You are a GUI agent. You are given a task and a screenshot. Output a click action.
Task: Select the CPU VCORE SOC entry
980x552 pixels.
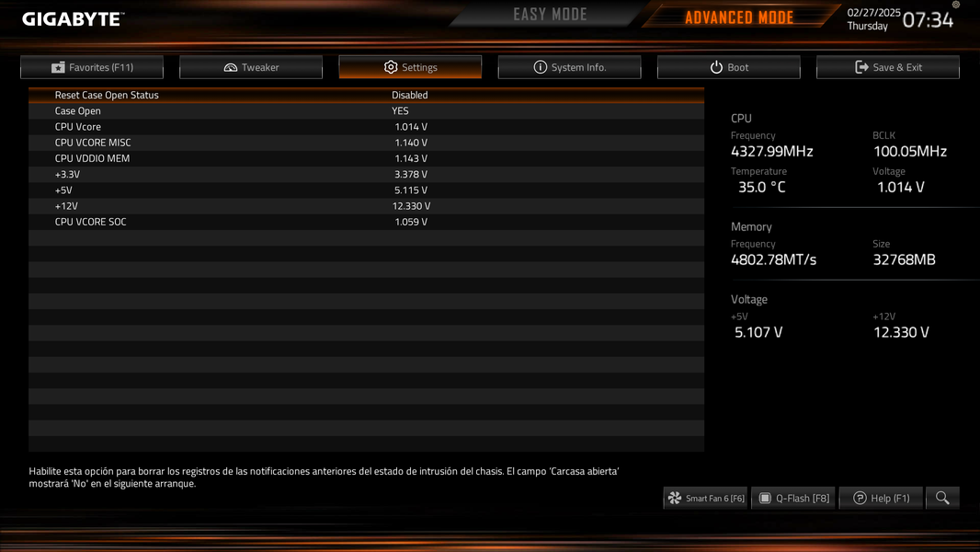coord(366,222)
